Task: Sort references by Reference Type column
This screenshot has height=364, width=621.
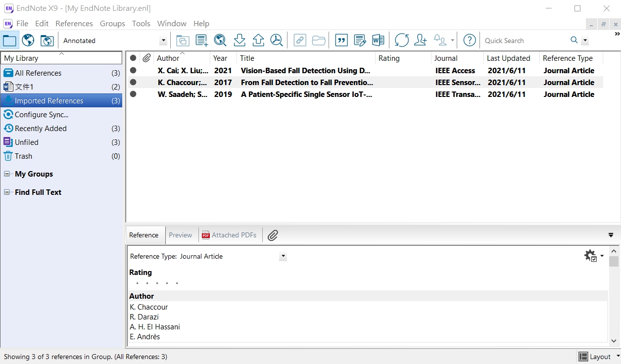Action: (571, 58)
